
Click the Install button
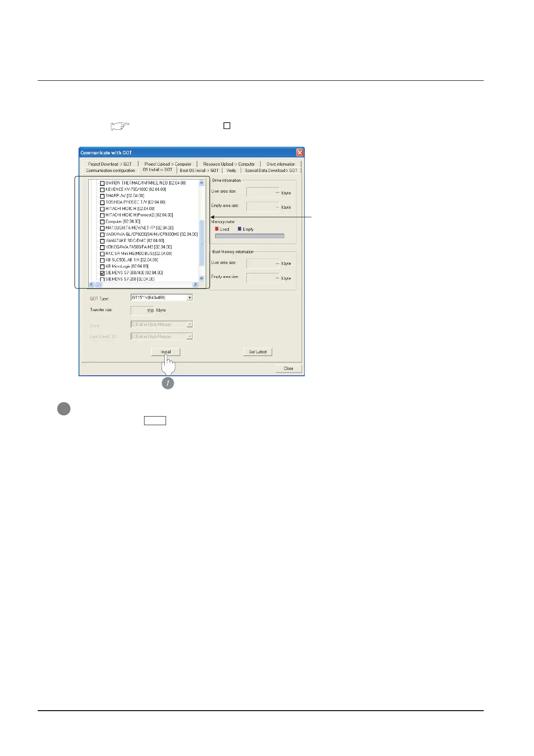pyautogui.click(x=166, y=352)
